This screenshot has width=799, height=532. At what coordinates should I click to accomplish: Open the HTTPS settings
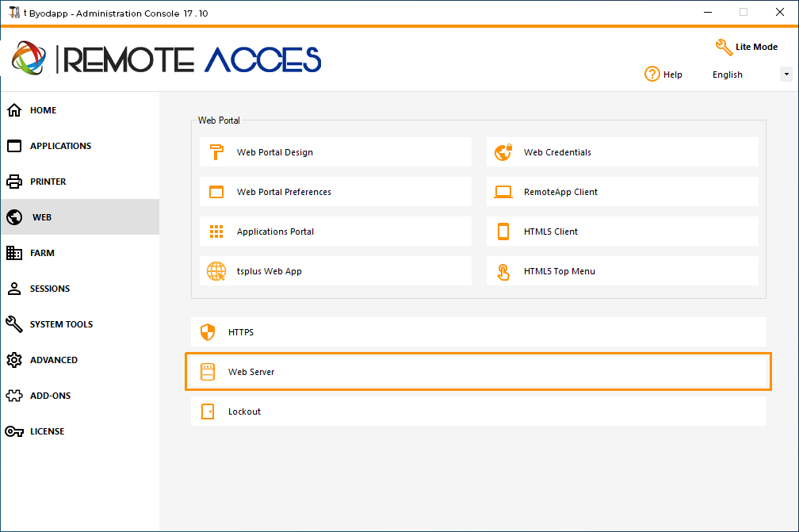[x=479, y=332]
